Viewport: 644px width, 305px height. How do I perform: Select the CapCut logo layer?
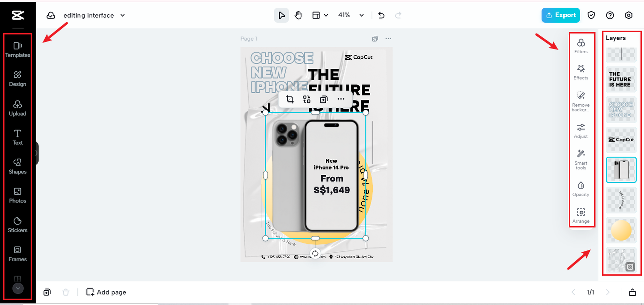coord(621,140)
